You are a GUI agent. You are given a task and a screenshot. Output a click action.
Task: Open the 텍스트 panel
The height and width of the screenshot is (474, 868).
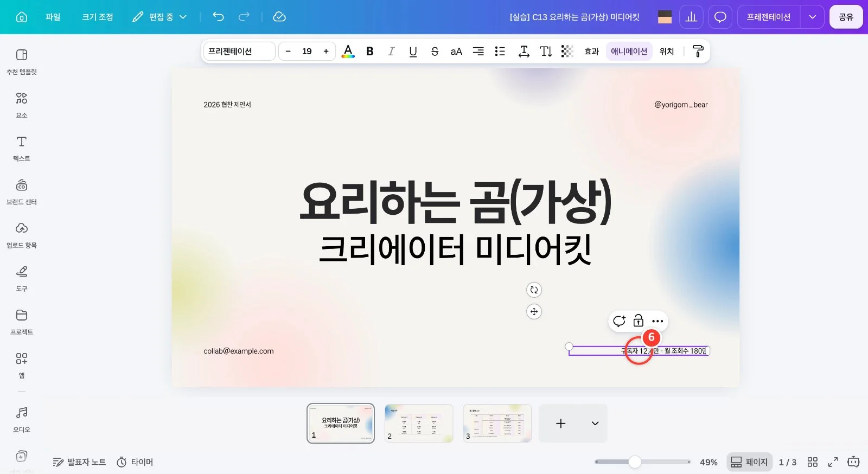pos(22,149)
